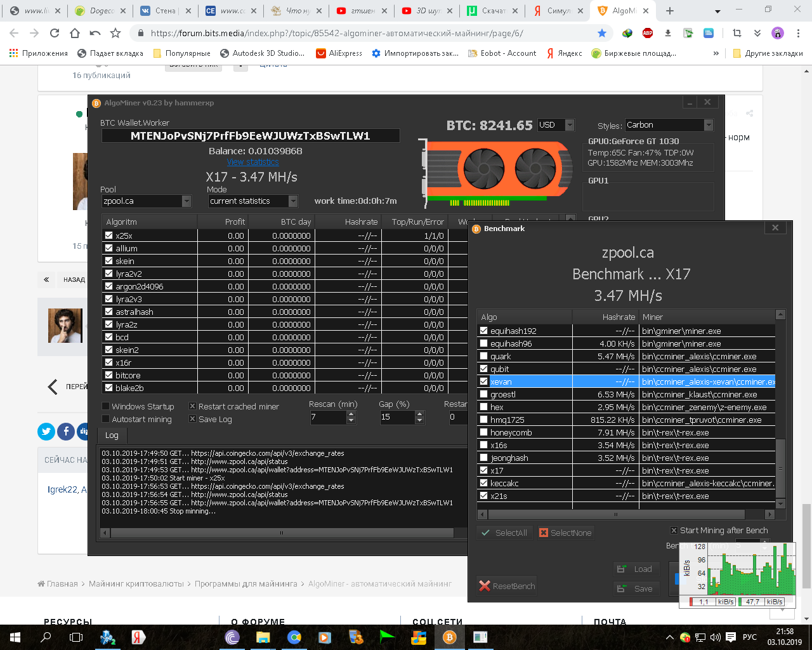Switch to 3D шут YouTube tab

[428, 11]
